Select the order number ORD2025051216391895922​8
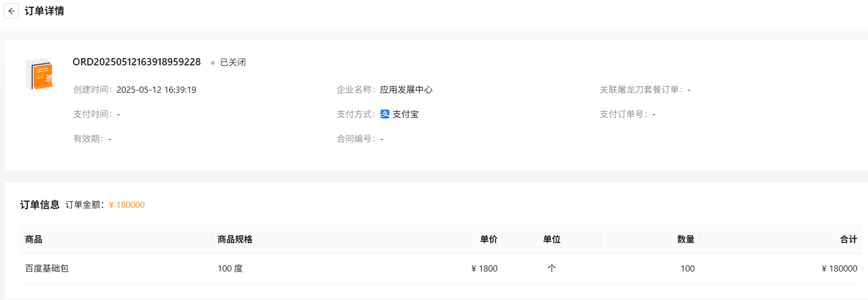The image size is (868, 300). coord(137,62)
